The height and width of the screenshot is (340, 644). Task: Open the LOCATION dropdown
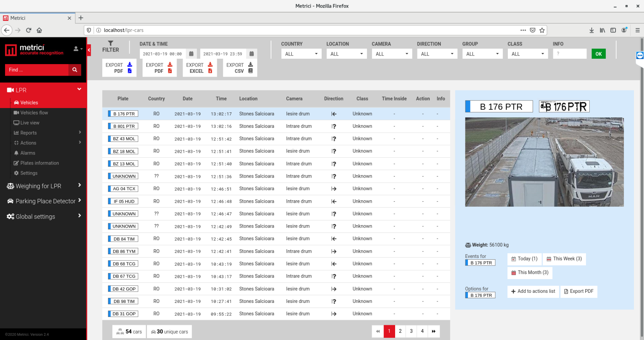[x=347, y=54]
